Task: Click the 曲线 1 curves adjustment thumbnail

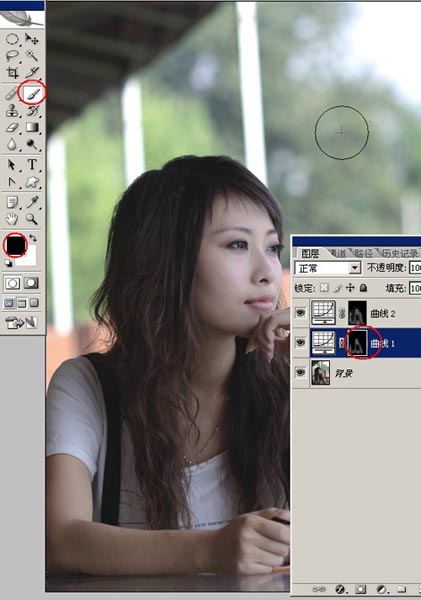Action: coord(323,342)
